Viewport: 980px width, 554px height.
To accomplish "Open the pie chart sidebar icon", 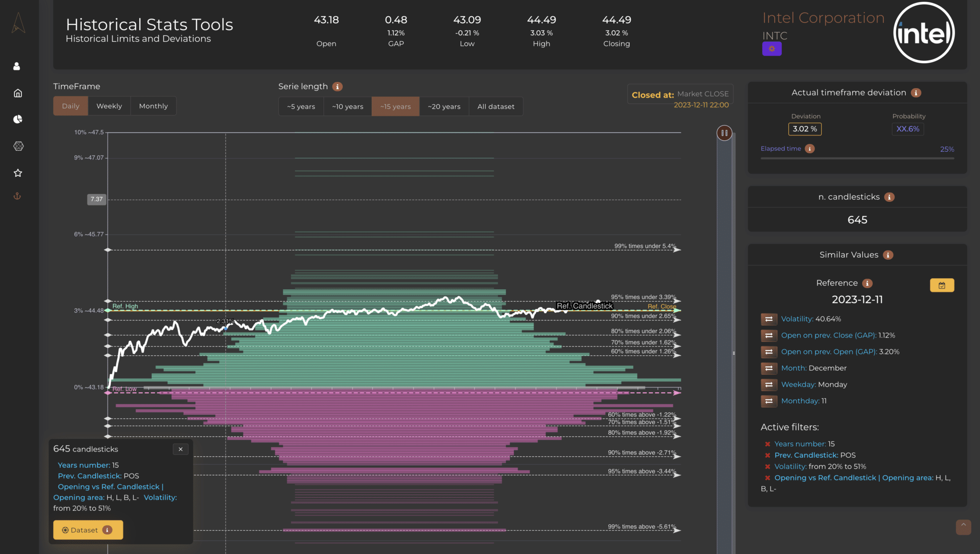I will (18, 119).
